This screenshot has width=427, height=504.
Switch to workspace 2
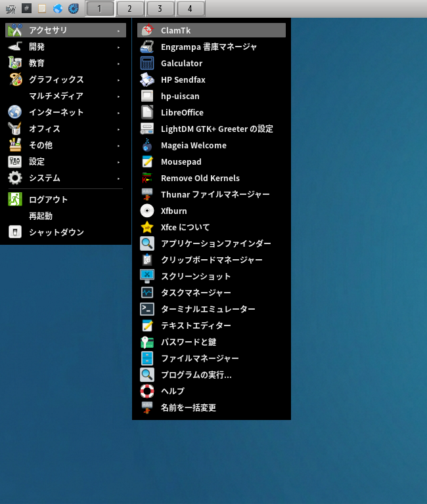pyautogui.click(x=130, y=9)
